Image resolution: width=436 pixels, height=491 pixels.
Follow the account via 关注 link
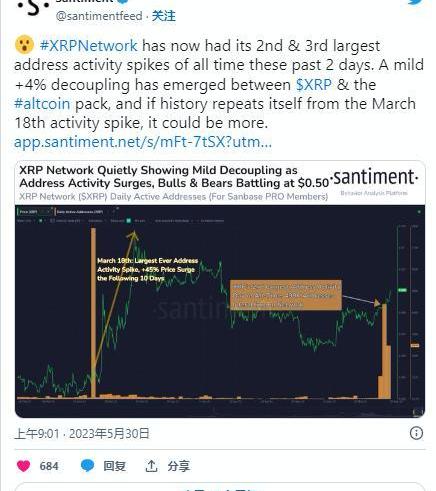click(x=164, y=16)
